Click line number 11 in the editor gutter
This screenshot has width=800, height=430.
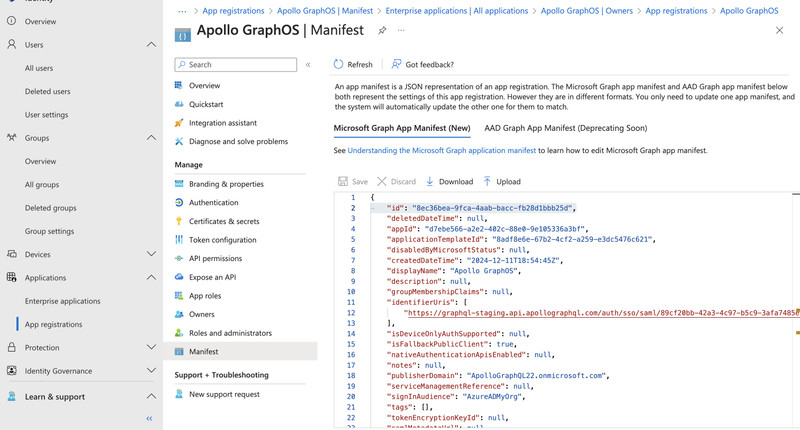tap(351, 302)
